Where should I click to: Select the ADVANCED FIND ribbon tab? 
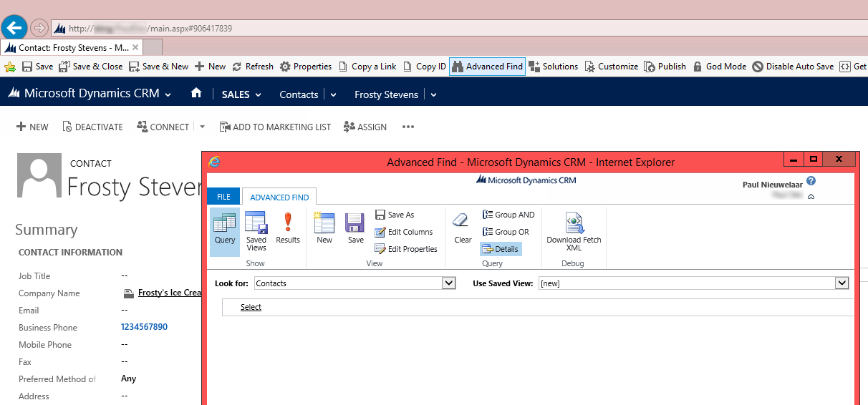[279, 197]
